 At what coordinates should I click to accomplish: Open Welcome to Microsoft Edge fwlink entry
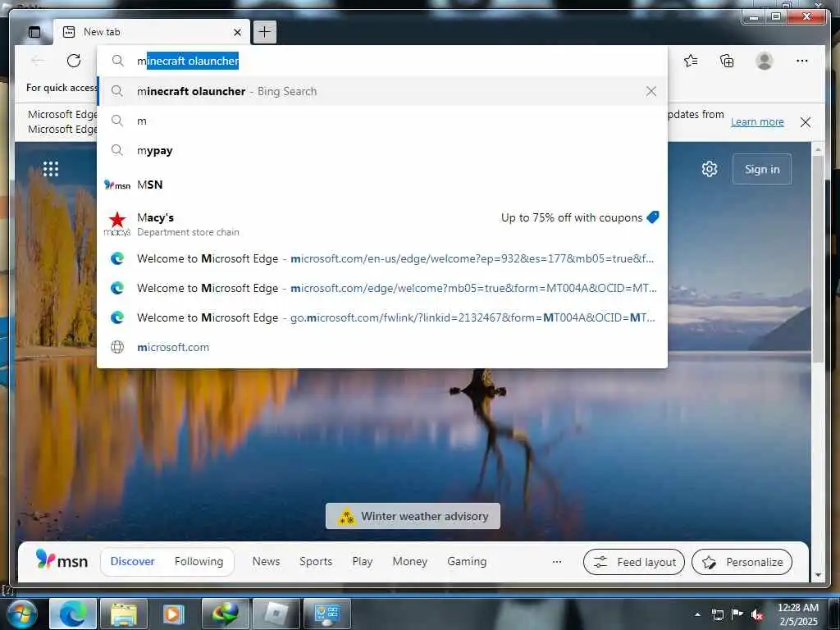tap(382, 317)
